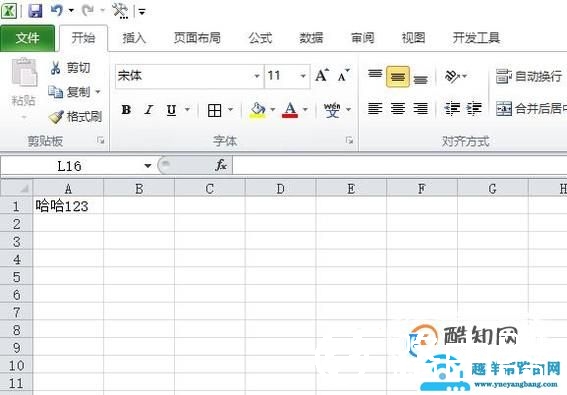Open the Name Box dropdown arrow
Image resolution: width=567 pixels, height=395 pixels.
pyautogui.click(x=148, y=166)
